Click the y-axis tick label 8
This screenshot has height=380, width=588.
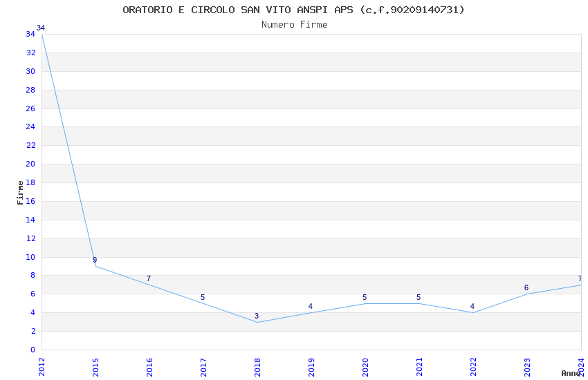click(33, 275)
